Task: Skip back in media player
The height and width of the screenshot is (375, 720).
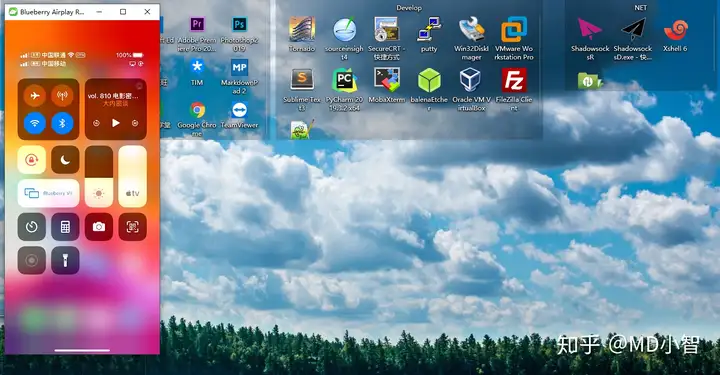Action: 96,123
